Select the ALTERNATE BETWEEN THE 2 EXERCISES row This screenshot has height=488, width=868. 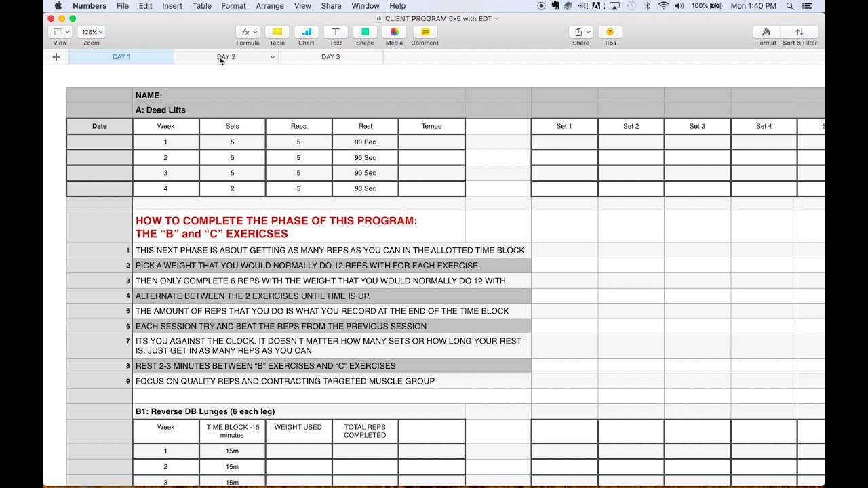pos(332,296)
